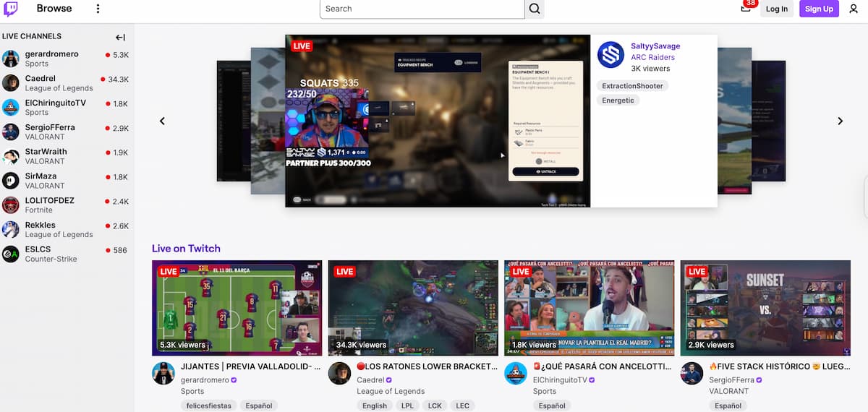
Task: Click the Browse tab
Action: (x=54, y=9)
